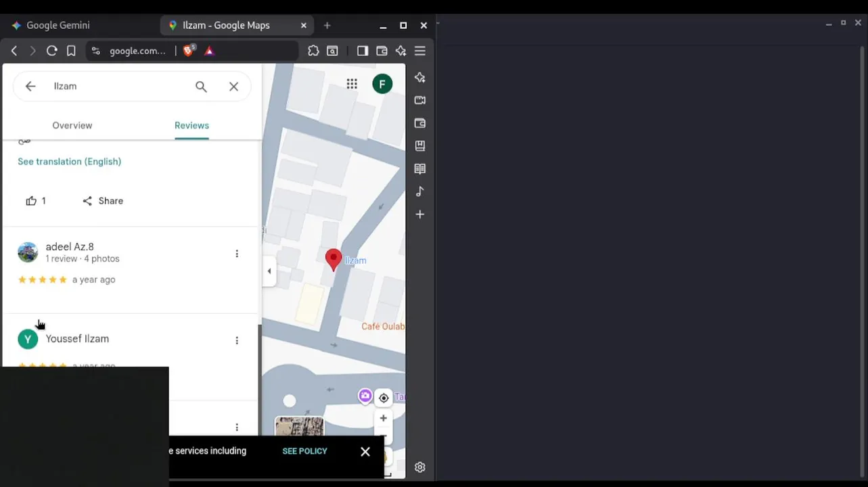Open the browser hamburger menu

[420, 51]
